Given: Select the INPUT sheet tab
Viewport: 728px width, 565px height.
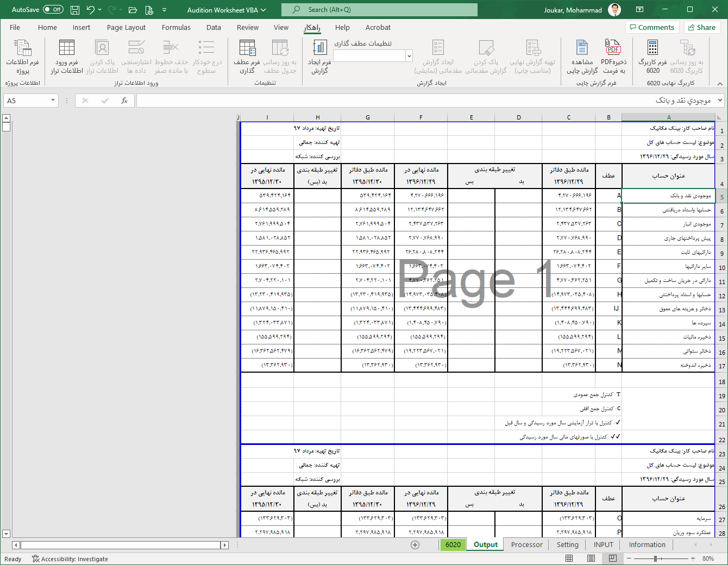Looking at the screenshot, I should click(x=603, y=545).
